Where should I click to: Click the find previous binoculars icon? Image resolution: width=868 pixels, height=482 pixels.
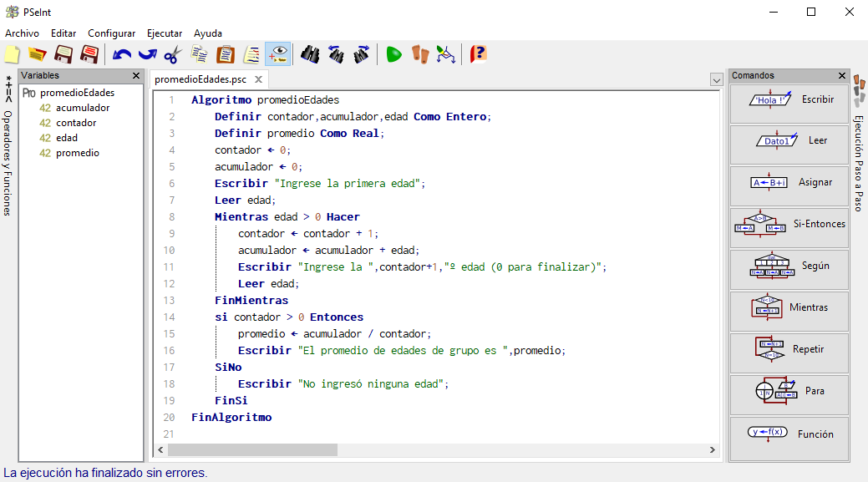point(336,54)
